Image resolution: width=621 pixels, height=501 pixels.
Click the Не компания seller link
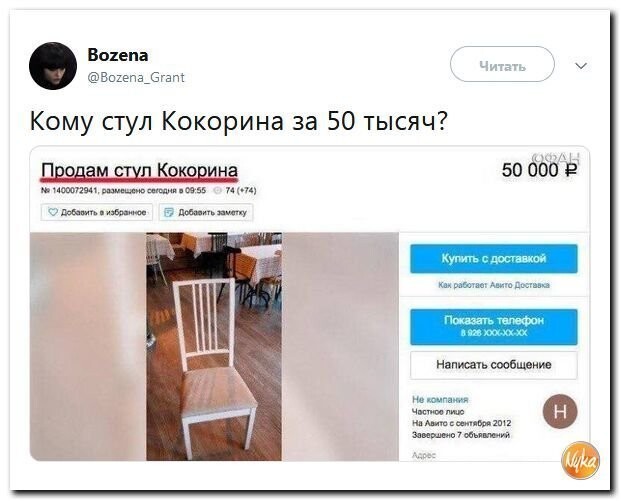pyautogui.click(x=440, y=399)
